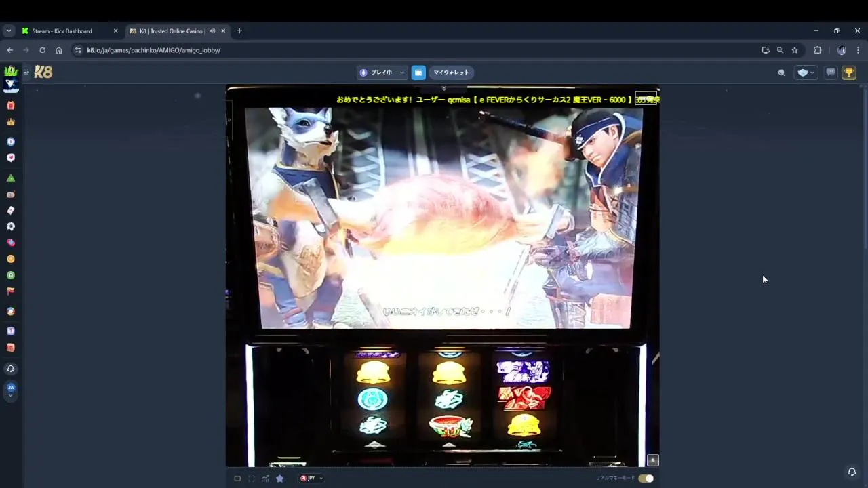Click the slot reels area
The width and height of the screenshot is (868, 488).
(448, 399)
